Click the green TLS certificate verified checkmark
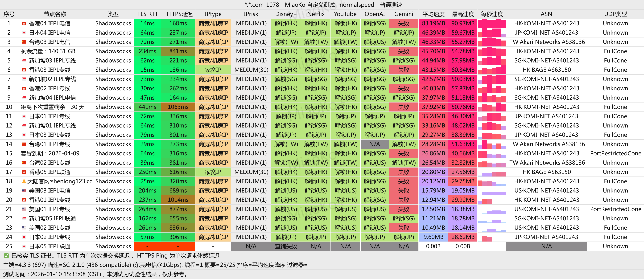This screenshot has width=644, height=279. click(6, 255)
